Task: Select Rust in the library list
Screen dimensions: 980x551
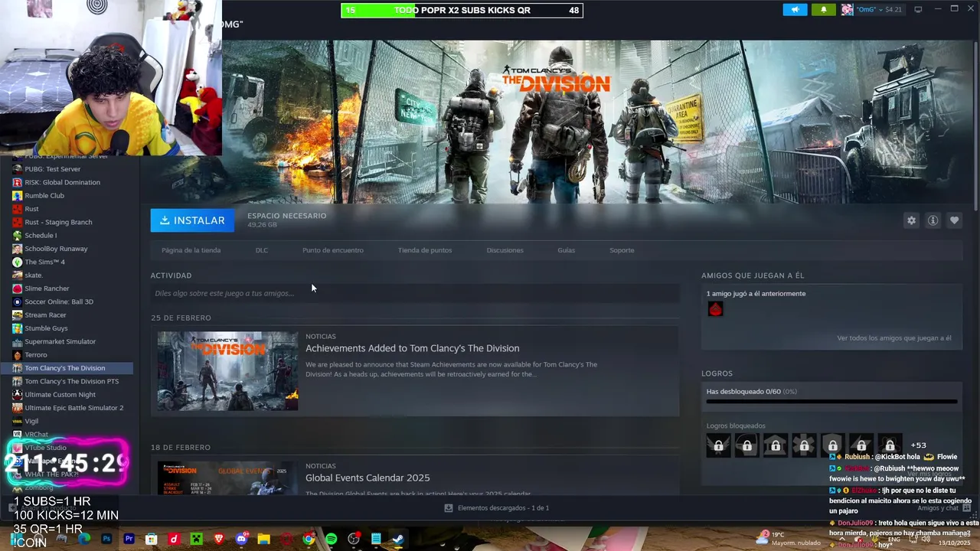Action: 31,209
